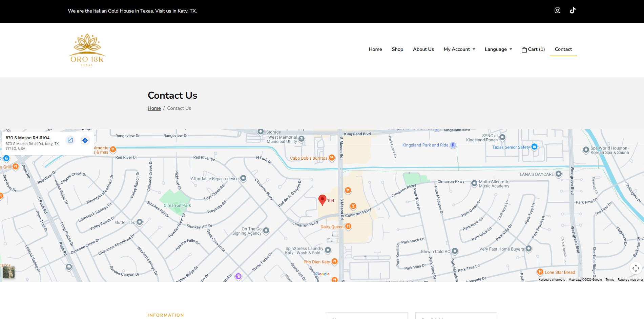Screen dimensions: 644x319
Task: Click the Home breadcrumb link
Action: [x=154, y=108]
